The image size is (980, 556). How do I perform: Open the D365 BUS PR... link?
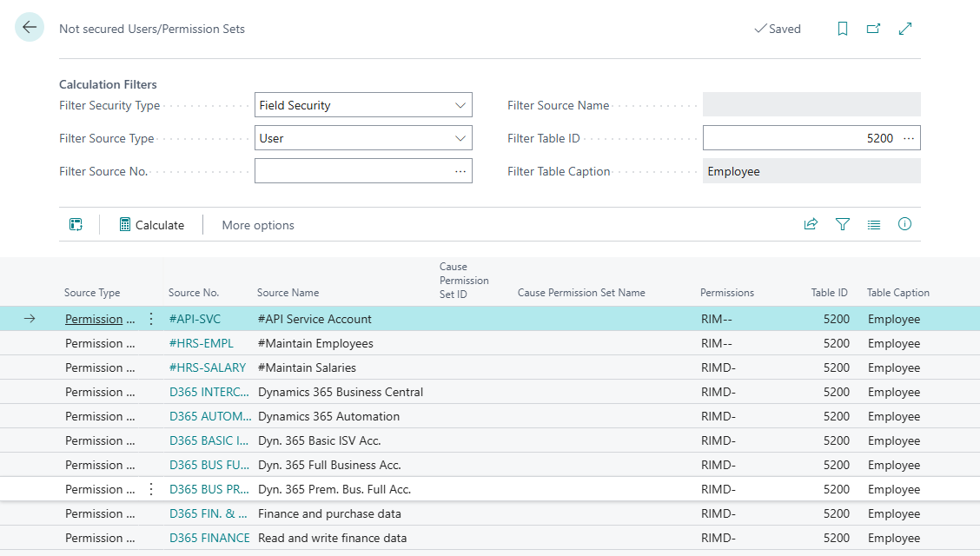209,489
